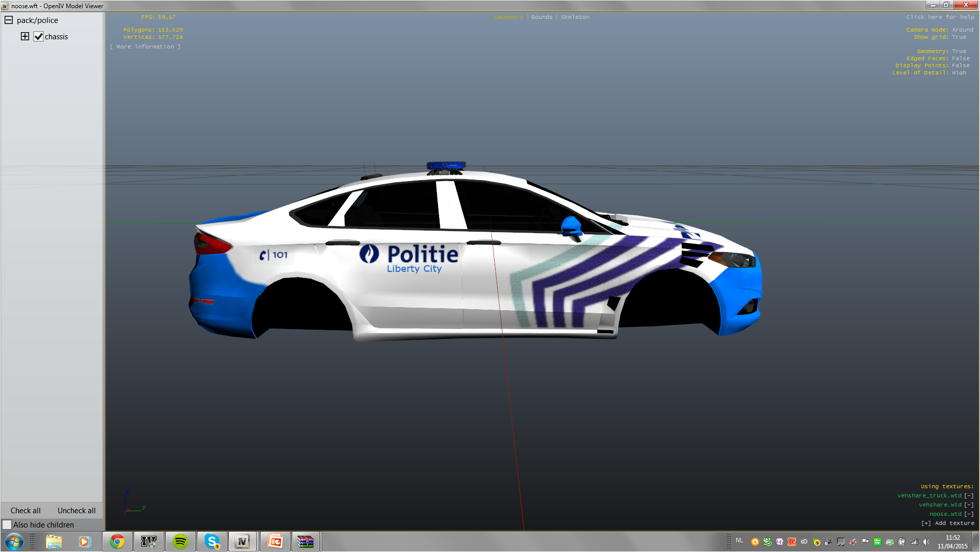Open the power plug tray icon

(902, 542)
